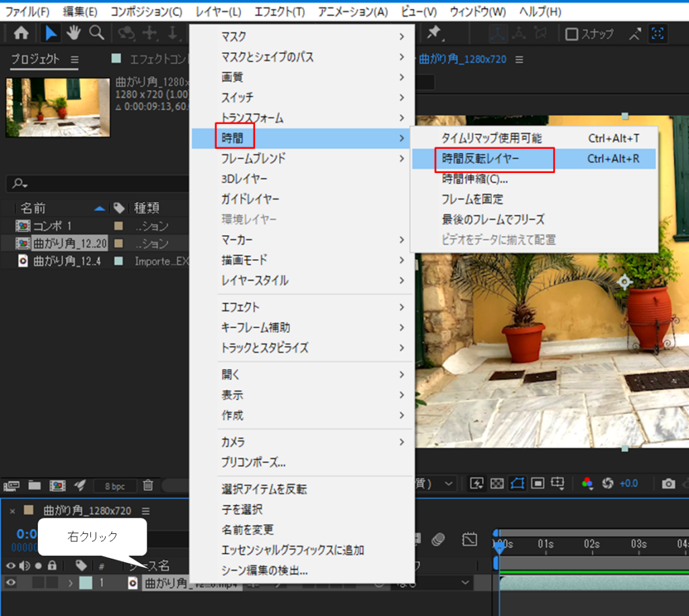Click the new folder icon in Project panel
This screenshot has height=616, width=689.
pos(34,484)
